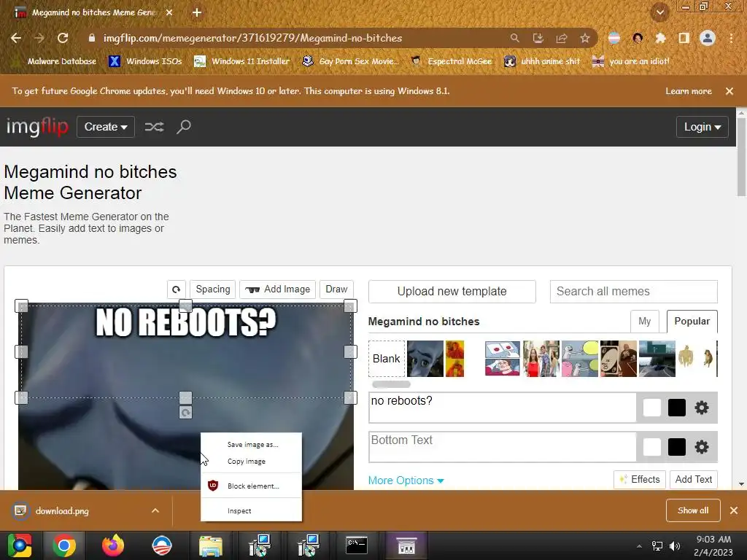Click the rotate handle below the text box

(186, 413)
